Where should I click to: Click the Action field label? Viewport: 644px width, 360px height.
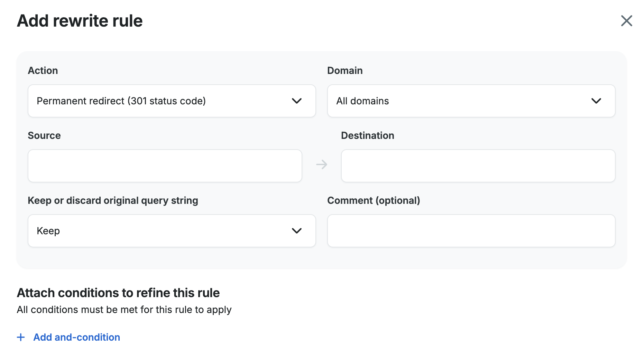pyautogui.click(x=43, y=70)
